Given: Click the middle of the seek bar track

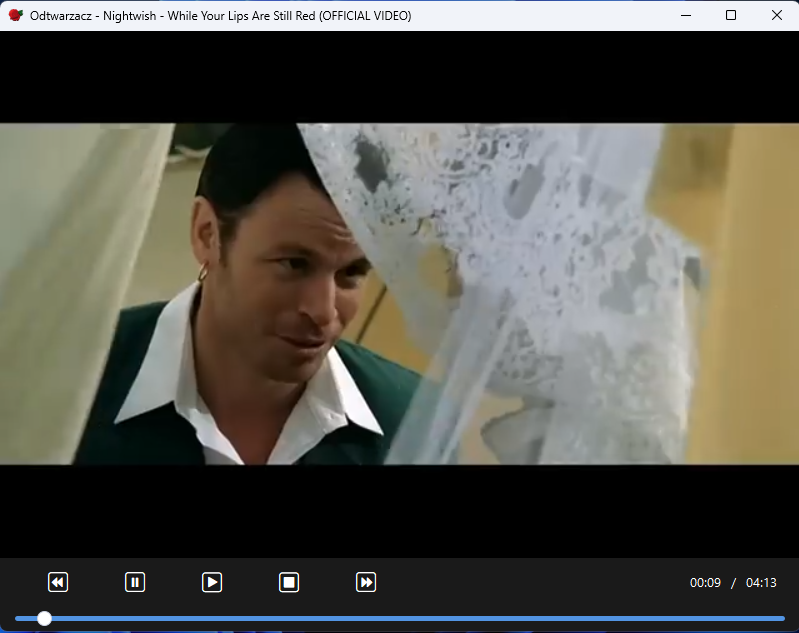Looking at the screenshot, I should [400, 618].
